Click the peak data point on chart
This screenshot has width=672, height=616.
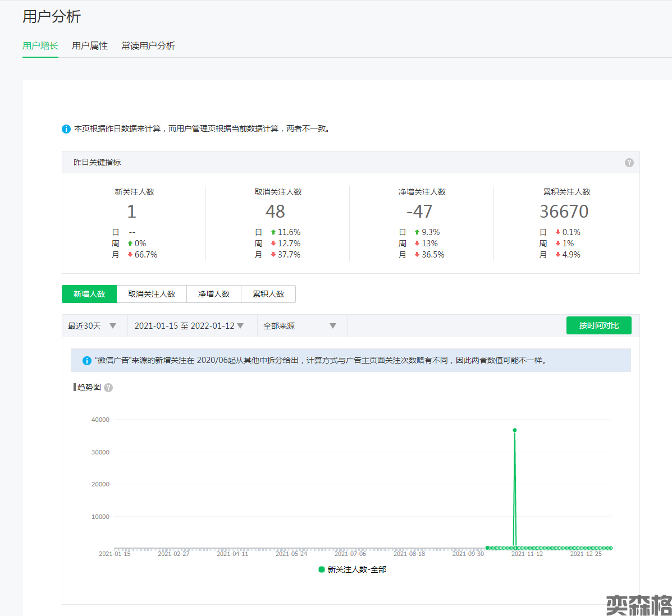515,430
